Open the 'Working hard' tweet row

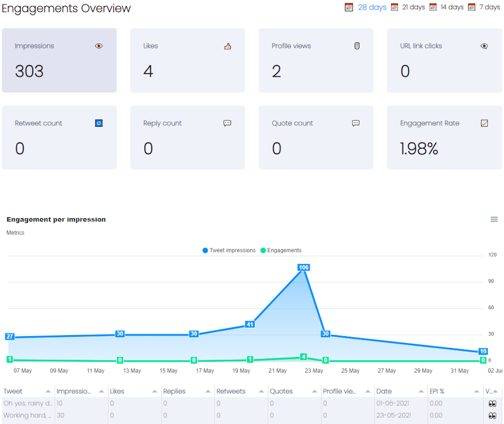coord(28,415)
